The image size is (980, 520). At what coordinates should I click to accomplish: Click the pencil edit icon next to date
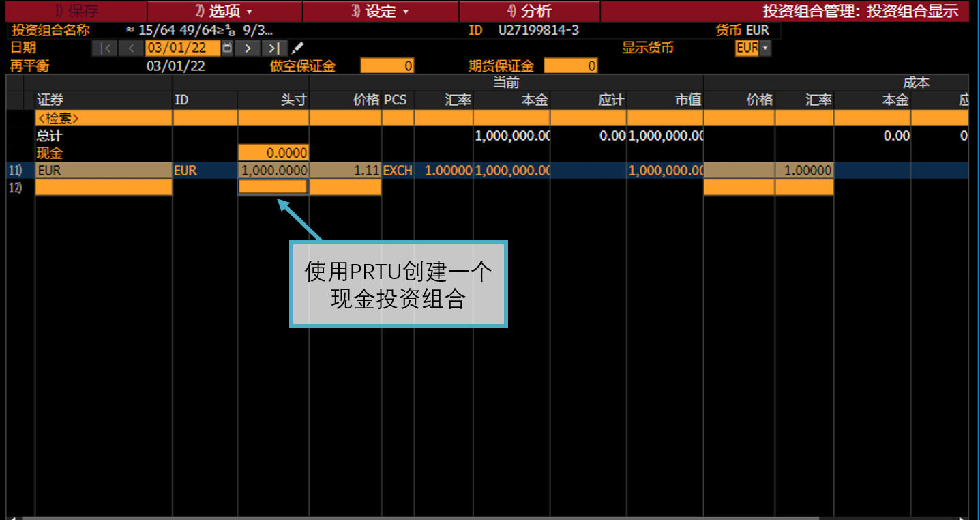[x=297, y=48]
